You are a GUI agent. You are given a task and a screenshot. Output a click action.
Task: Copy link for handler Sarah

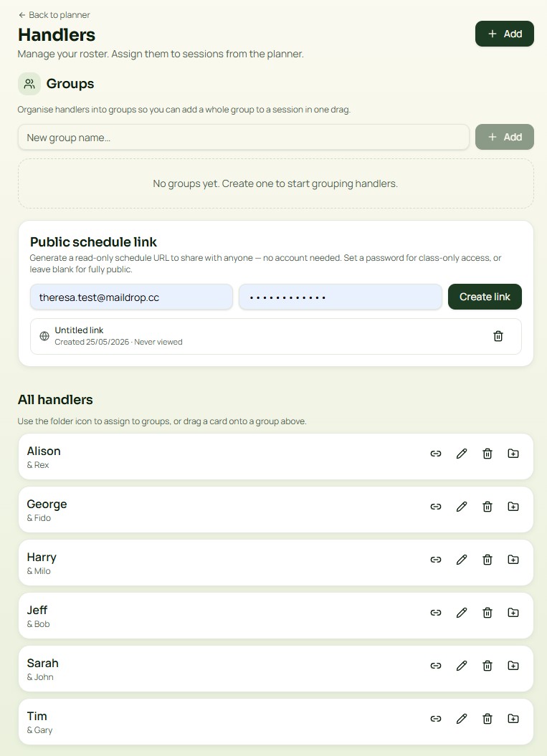[x=436, y=666]
